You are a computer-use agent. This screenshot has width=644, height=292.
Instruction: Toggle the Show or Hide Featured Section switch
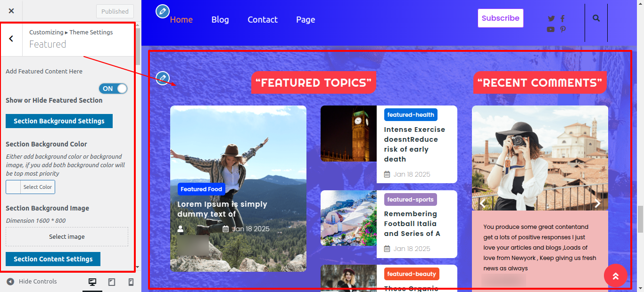point(113,89)
